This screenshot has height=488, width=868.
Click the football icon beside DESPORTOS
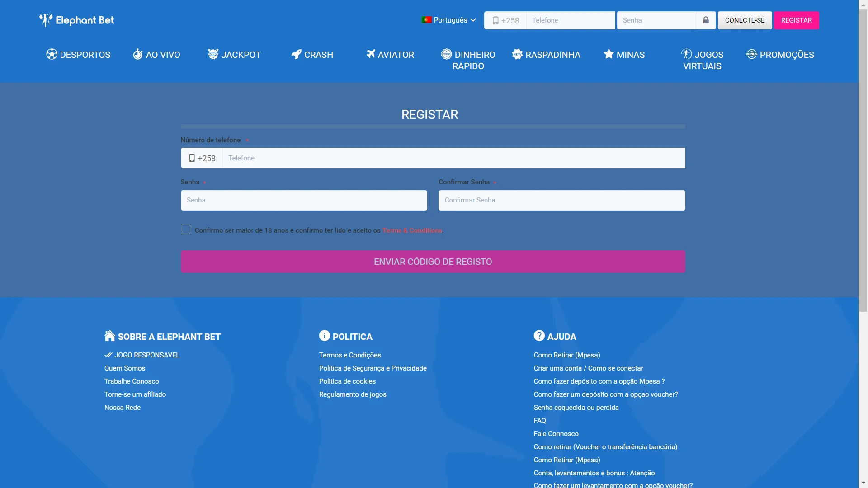[52, 54]
